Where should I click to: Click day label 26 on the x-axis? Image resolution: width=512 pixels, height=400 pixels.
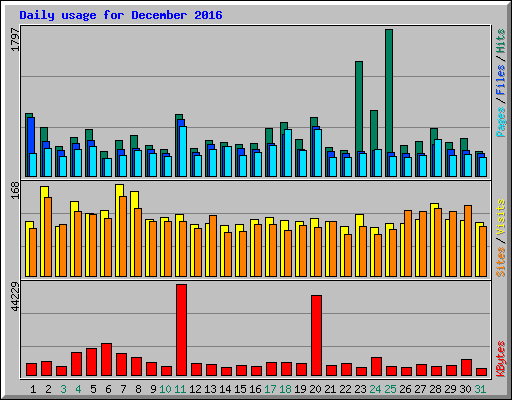tap(405, 389)
